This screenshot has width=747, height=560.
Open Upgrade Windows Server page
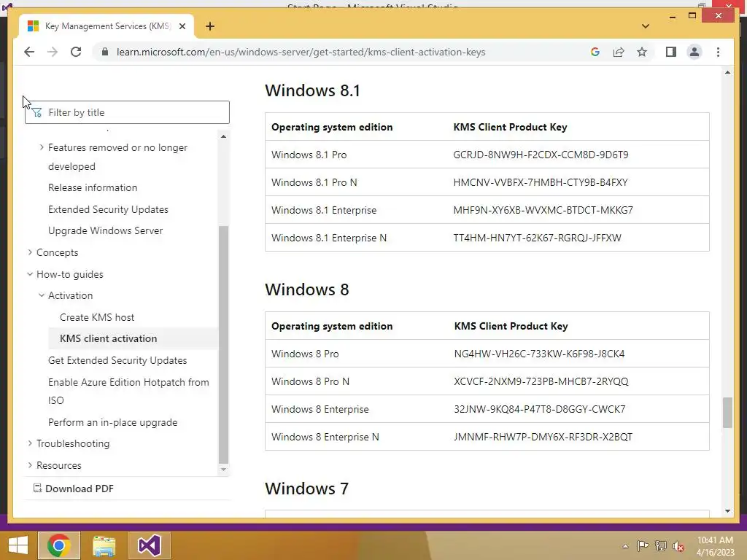(105, 230)
